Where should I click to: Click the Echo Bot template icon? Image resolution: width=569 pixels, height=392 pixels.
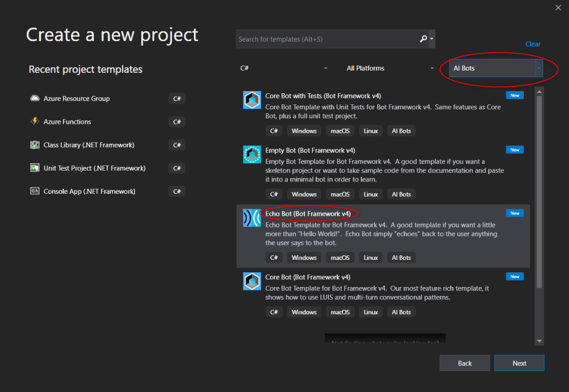[252, 218]
